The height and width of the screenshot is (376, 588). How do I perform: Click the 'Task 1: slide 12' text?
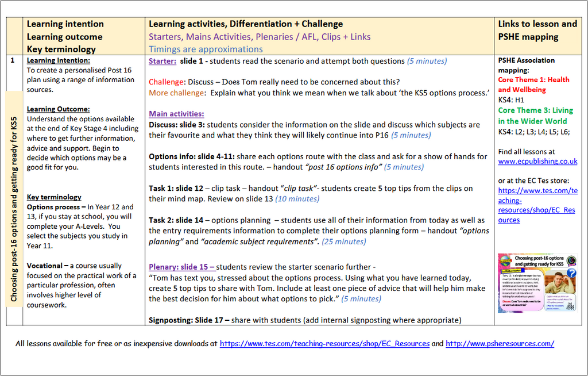pos(176,189)
